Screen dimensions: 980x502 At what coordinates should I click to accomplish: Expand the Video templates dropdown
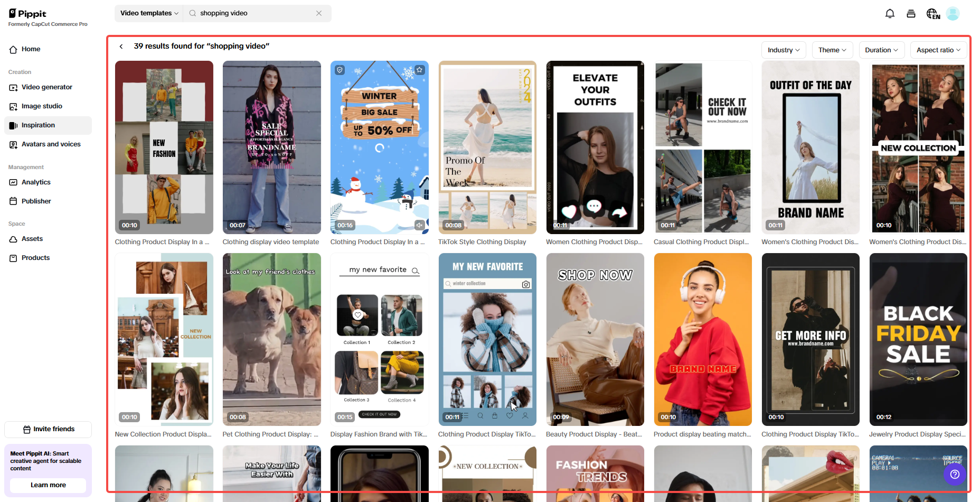(x=149, y=13)
